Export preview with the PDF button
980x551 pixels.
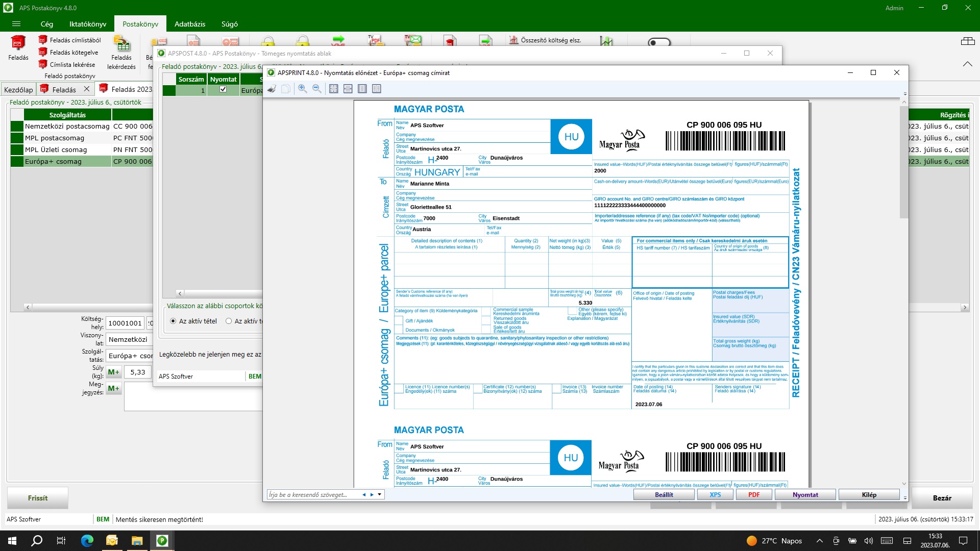[x=754, y=495]
